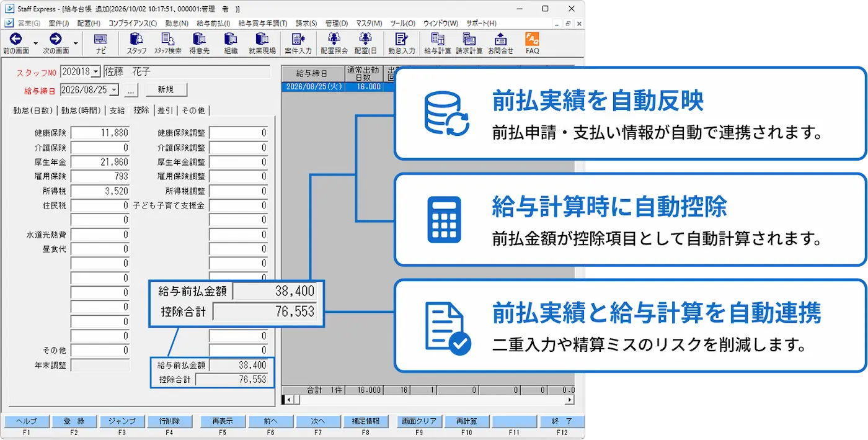Go forward with 次の画面 arrow icon
Image resolution: width=868 pixels, height=440 pixels.
(x=56, y=39)
